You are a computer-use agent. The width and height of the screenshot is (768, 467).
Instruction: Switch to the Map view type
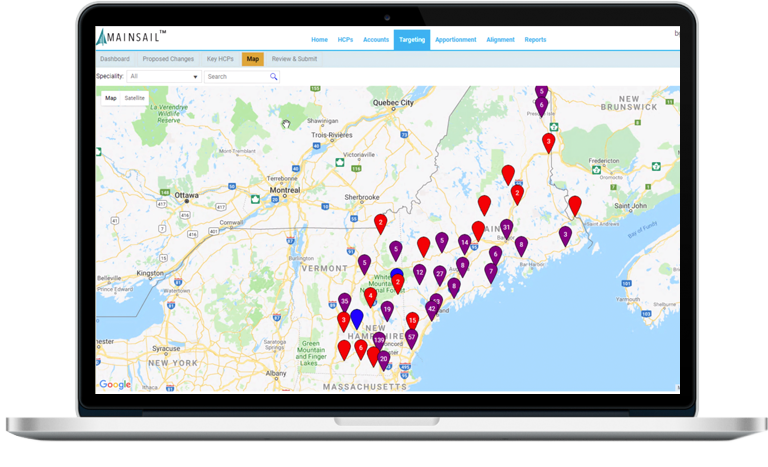pos(111,98)
